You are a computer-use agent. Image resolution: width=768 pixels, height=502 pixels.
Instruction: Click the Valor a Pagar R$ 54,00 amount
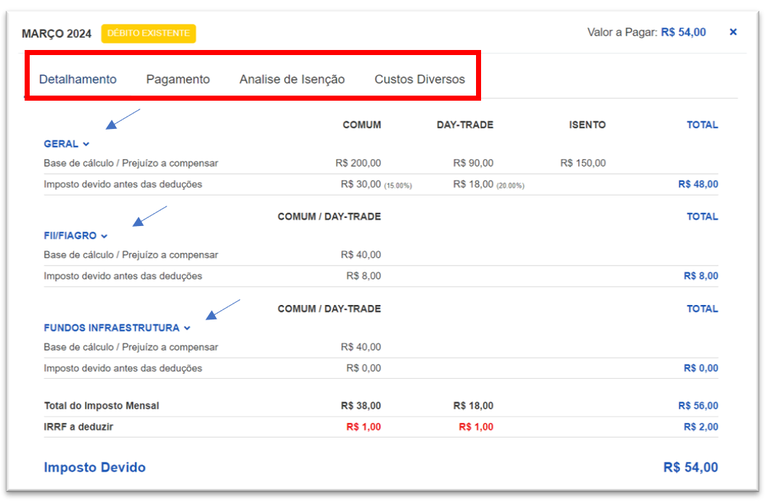coord(683,32)
